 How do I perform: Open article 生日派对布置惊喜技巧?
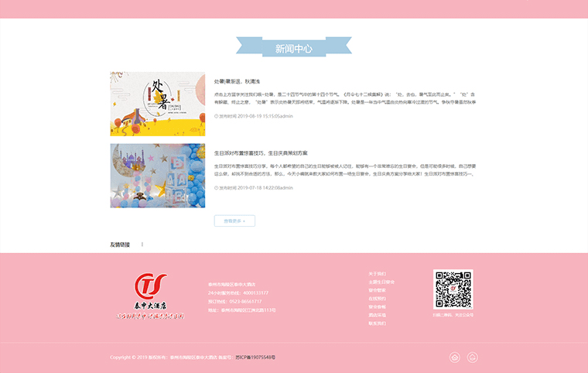tap(261, 153)
